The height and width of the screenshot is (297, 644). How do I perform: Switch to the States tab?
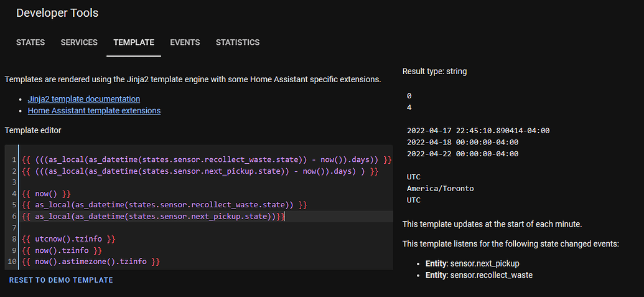(x=30, y=42)
